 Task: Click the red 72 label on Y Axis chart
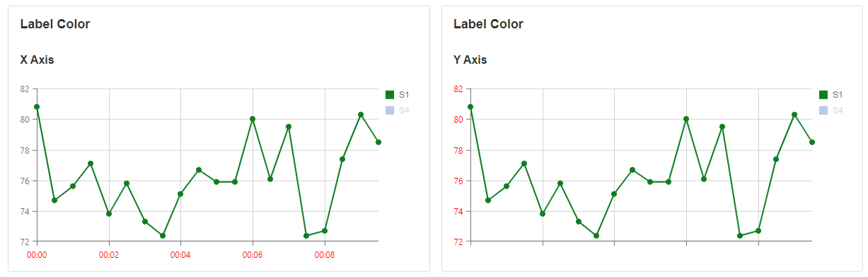[458, 242]
